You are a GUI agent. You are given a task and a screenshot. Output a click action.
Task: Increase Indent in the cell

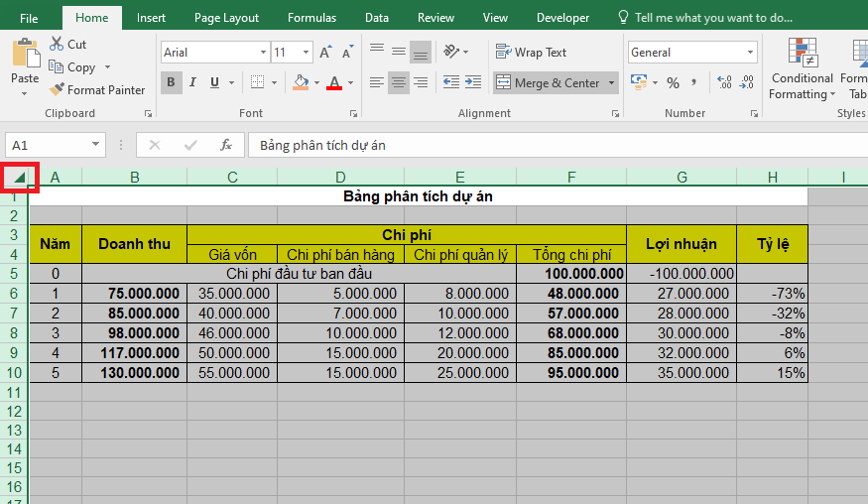coord(473,82)
